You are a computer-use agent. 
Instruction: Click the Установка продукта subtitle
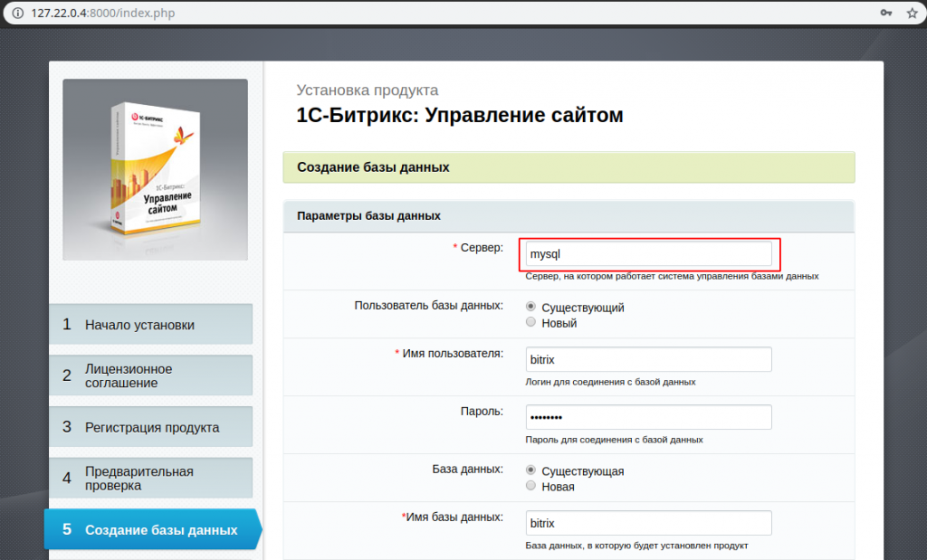(368, 90)
